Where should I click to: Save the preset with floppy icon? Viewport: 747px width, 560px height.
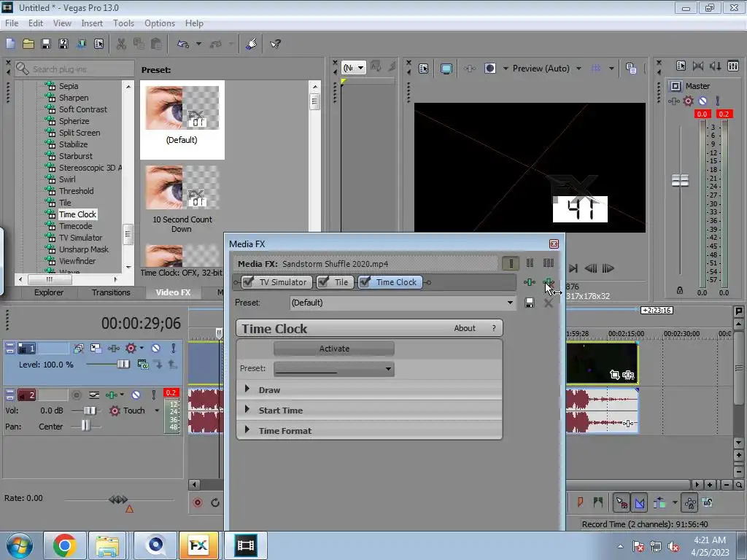tap(530, 303)
